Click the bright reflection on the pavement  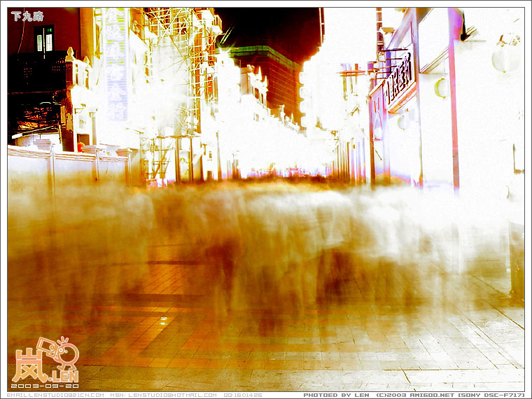click(163, 321)
